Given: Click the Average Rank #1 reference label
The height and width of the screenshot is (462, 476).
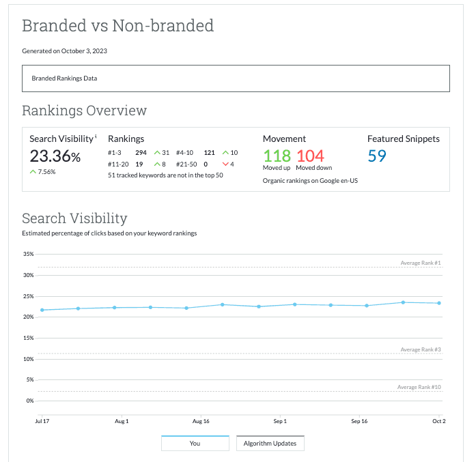Looking at the screenshot, I should click(420, 263).
